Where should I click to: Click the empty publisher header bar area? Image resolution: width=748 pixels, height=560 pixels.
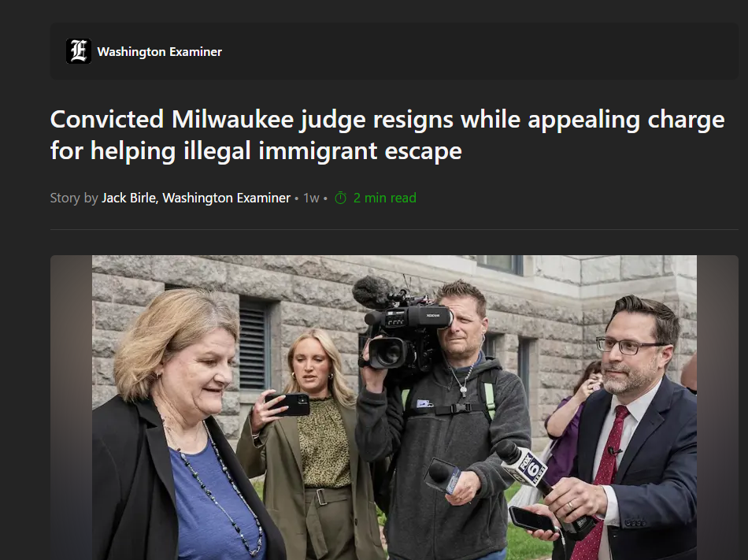[x=477, y=51]
